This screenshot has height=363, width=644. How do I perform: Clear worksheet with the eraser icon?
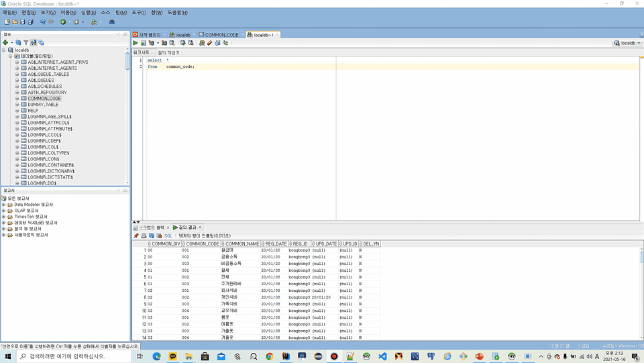209,43
